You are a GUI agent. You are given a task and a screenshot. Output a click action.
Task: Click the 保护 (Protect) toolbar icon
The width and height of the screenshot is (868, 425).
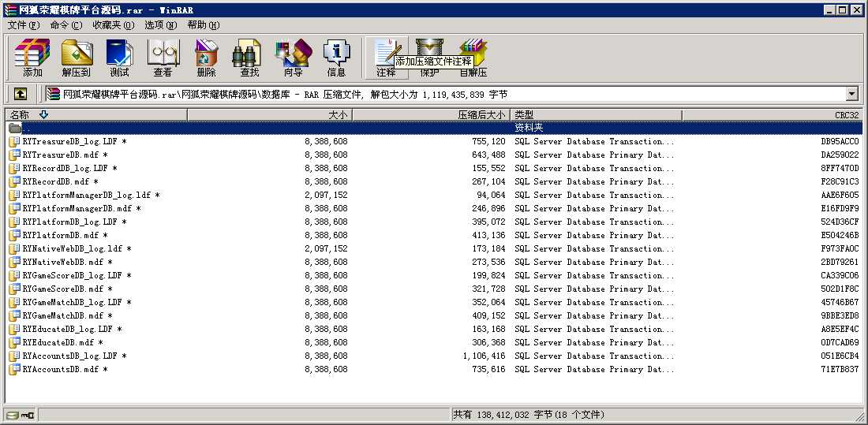(429, 58)
